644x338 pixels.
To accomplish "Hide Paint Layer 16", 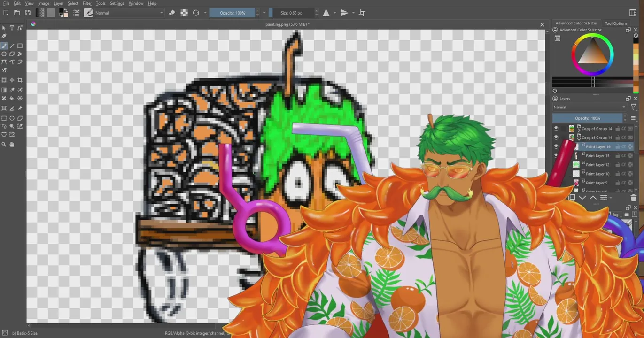I will [556, 146].
